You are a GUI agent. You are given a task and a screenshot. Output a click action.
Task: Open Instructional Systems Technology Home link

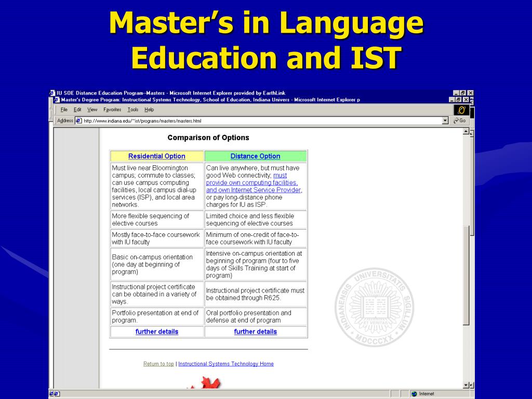pos(226,364)
